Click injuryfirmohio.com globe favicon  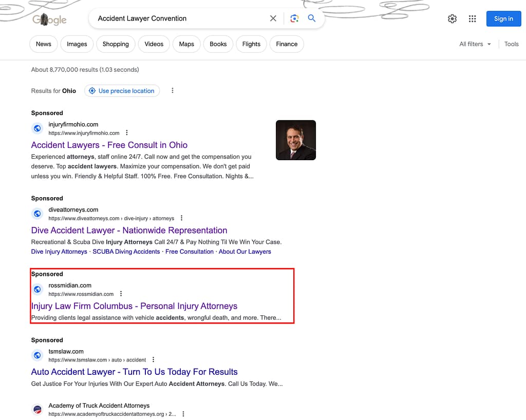coord(37,128)
